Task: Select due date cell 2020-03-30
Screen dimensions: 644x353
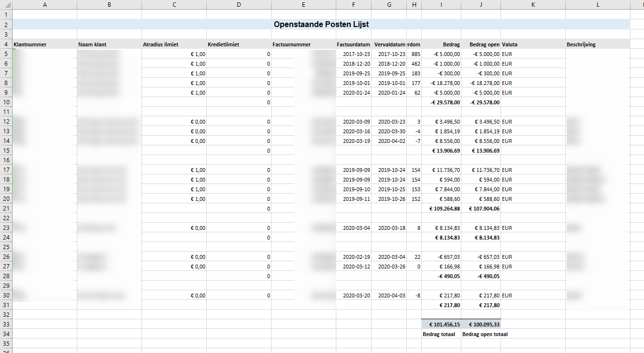Action: tap(389, 131)
